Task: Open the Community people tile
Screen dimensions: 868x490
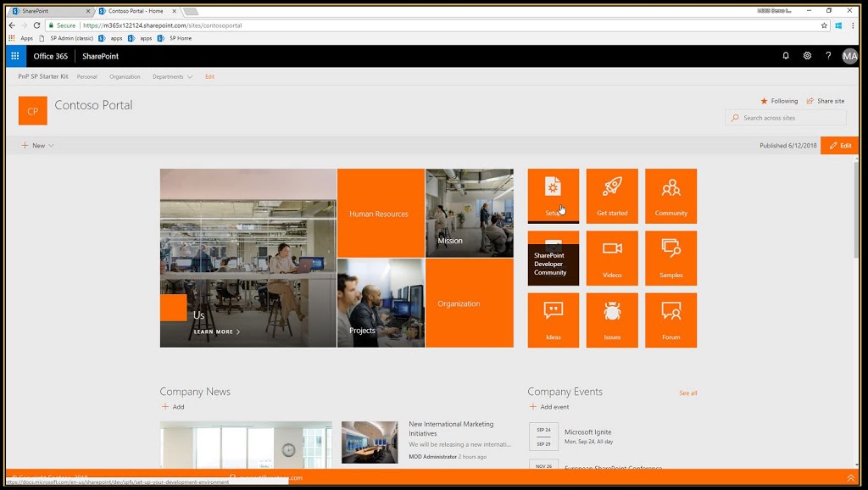Action: 671,196
